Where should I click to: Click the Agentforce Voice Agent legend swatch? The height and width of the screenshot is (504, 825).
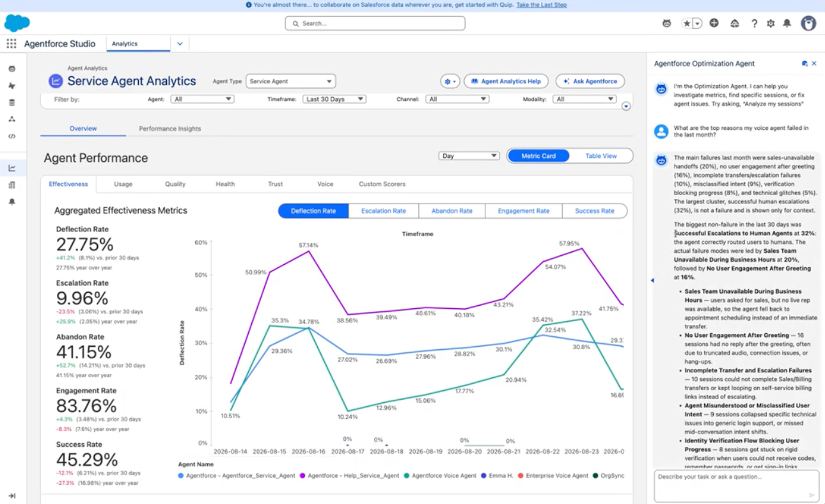(x=407, y=475)
